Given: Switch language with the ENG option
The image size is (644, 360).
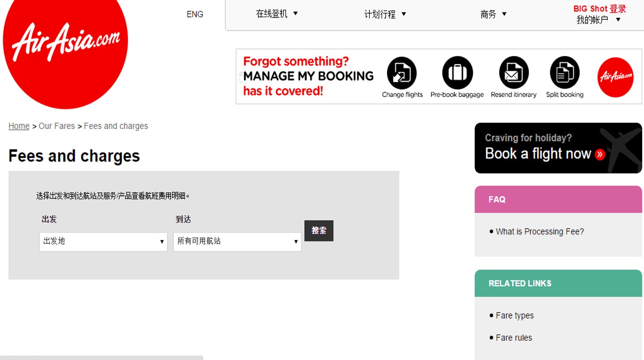Looking at the screenshot, I should tap(195, 14).
